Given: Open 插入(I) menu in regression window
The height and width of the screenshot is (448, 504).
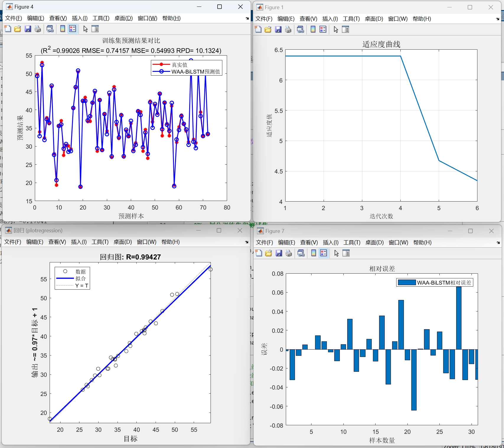Looking at the screenshot, I should pos(79,242).
